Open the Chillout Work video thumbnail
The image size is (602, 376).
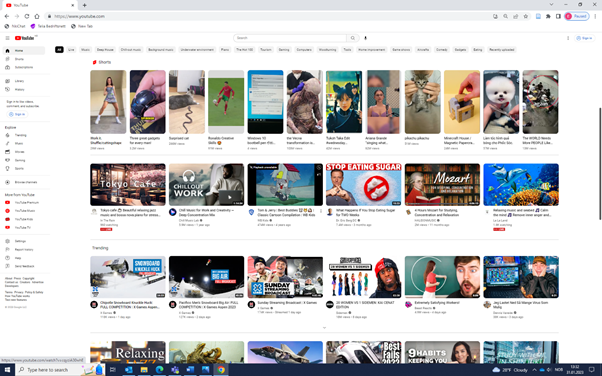(207, 185)
